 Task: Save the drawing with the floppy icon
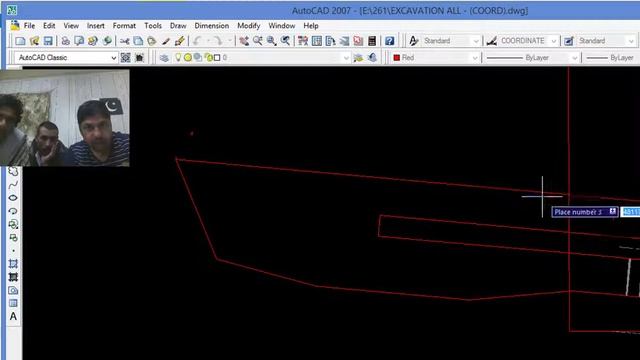click(48, 41)
